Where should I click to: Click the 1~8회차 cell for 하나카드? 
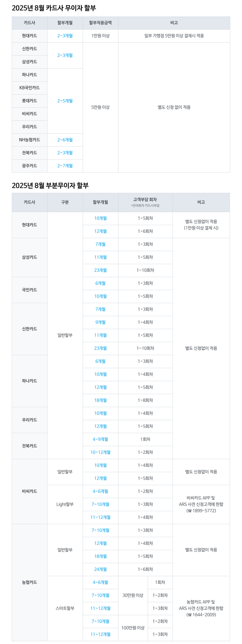(x=145, y=400)
